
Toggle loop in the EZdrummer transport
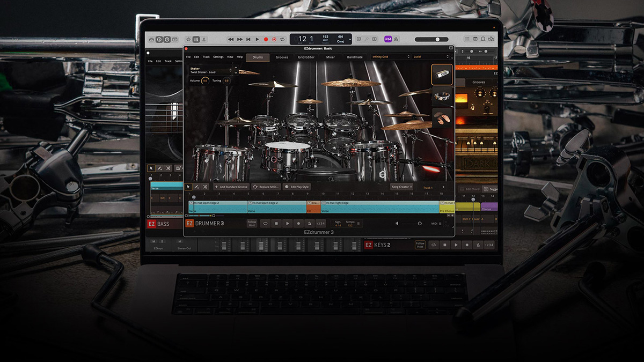pyautogui.click(x=265, y=223)
